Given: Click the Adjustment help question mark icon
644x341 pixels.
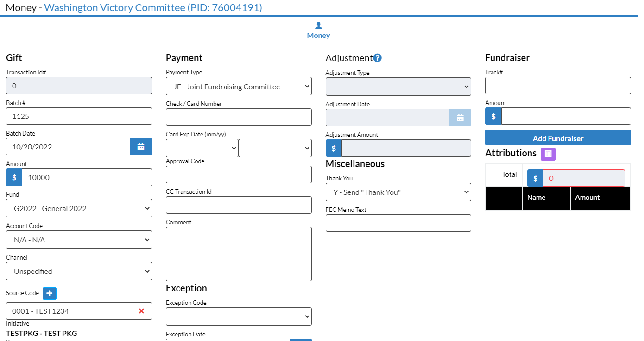Looking at the screenshot, I should [378, 58].
